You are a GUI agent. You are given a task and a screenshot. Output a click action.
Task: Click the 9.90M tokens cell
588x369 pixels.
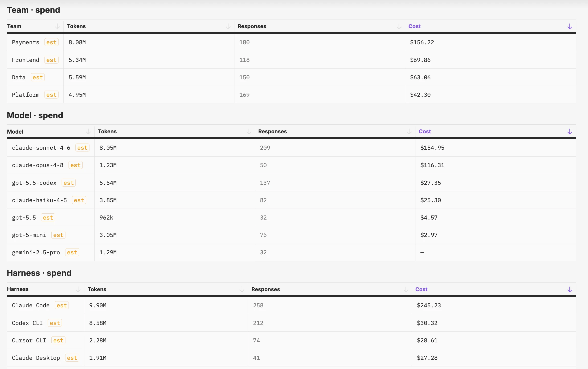coord(98,305)
